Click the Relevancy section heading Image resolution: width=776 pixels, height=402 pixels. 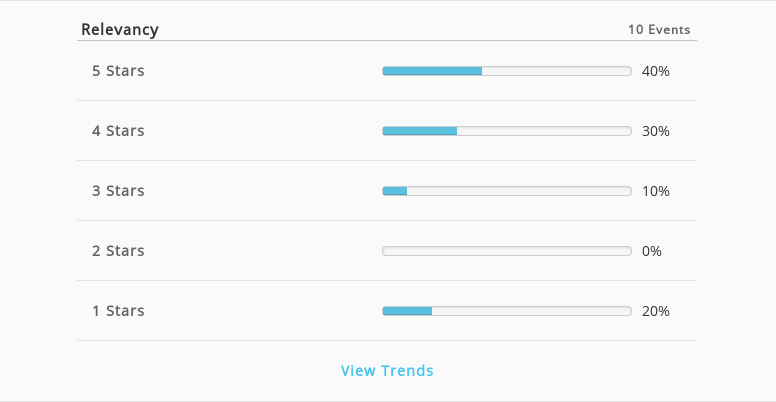click(x=120, y=30)
